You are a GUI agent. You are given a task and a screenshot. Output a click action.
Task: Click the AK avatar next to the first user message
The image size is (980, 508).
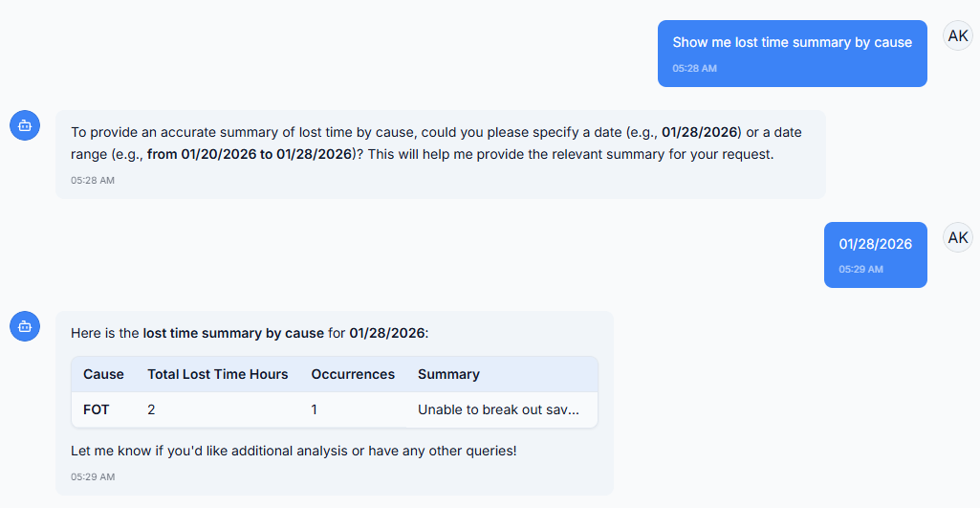[958, 36]
